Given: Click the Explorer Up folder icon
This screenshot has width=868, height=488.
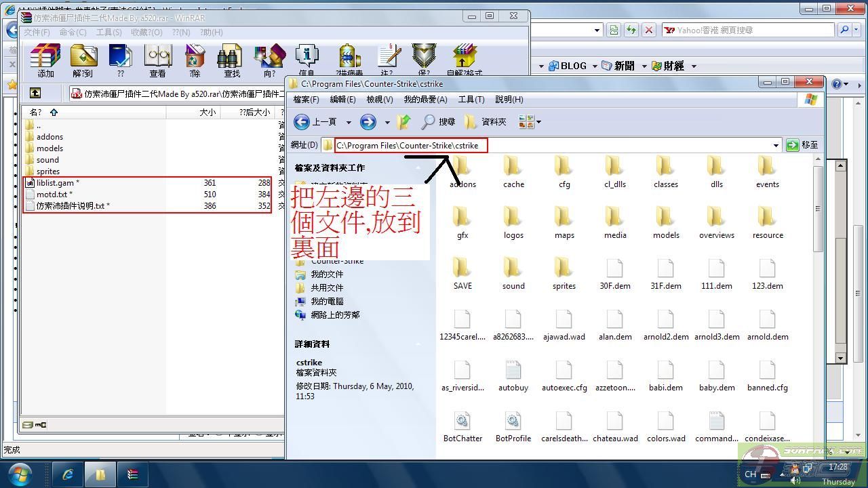Looking at the screenshot, I should [x=404, y=122].
